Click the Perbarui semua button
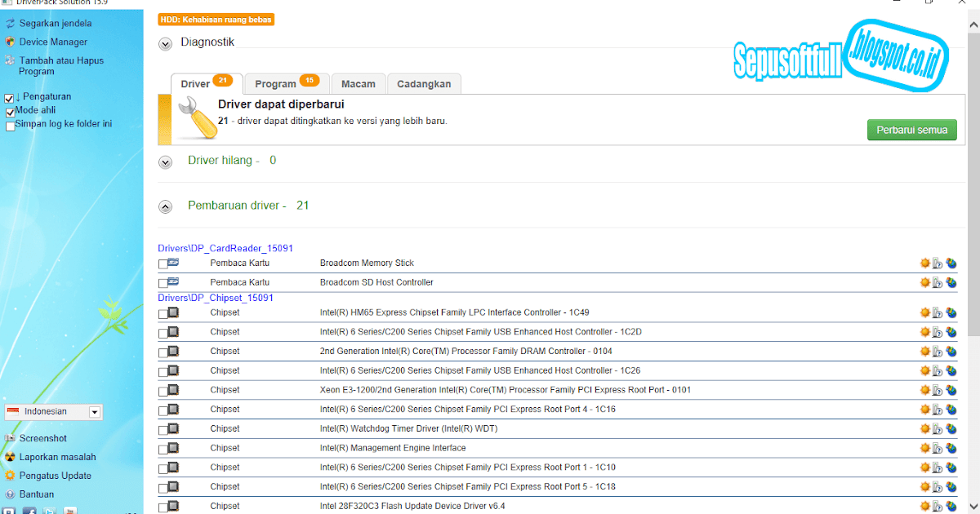Viewport: 980px width, 514px height. pyautogui.click(x=911, y=130)
